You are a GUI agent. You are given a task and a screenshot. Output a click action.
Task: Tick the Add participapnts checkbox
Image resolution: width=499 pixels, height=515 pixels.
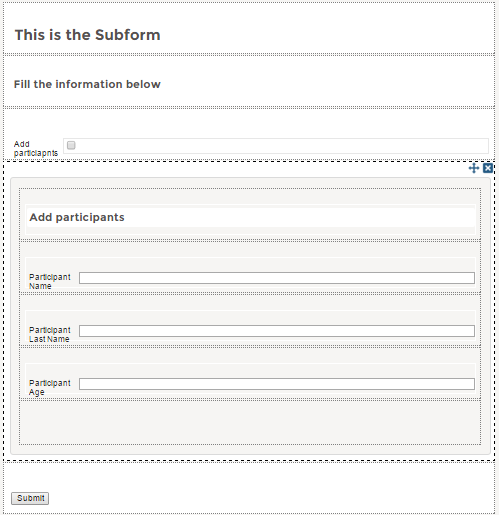[71, 145]
